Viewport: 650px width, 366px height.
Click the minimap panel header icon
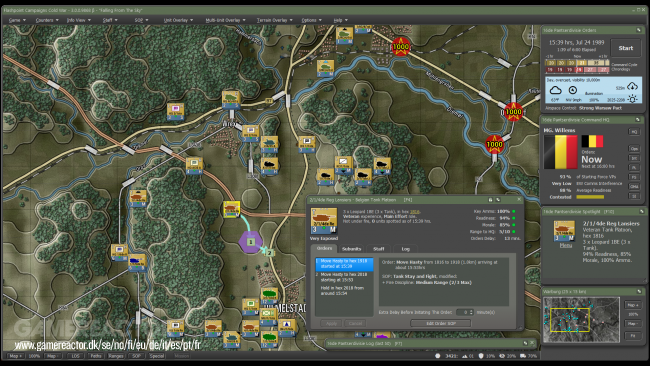(639, 291)
